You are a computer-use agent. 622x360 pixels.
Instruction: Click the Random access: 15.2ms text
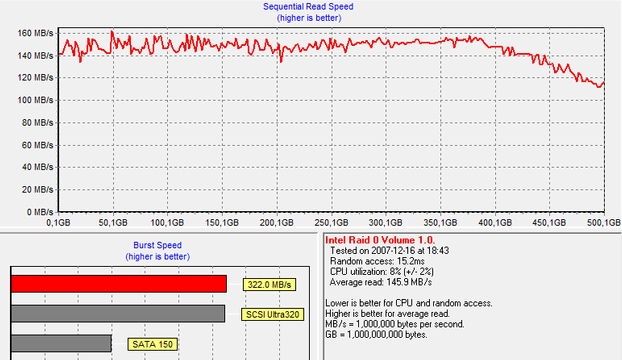377,261
